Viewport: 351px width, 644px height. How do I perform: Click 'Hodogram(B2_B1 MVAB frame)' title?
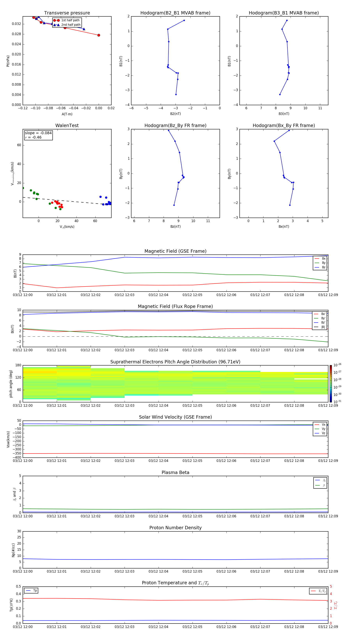tap(175, 13)
